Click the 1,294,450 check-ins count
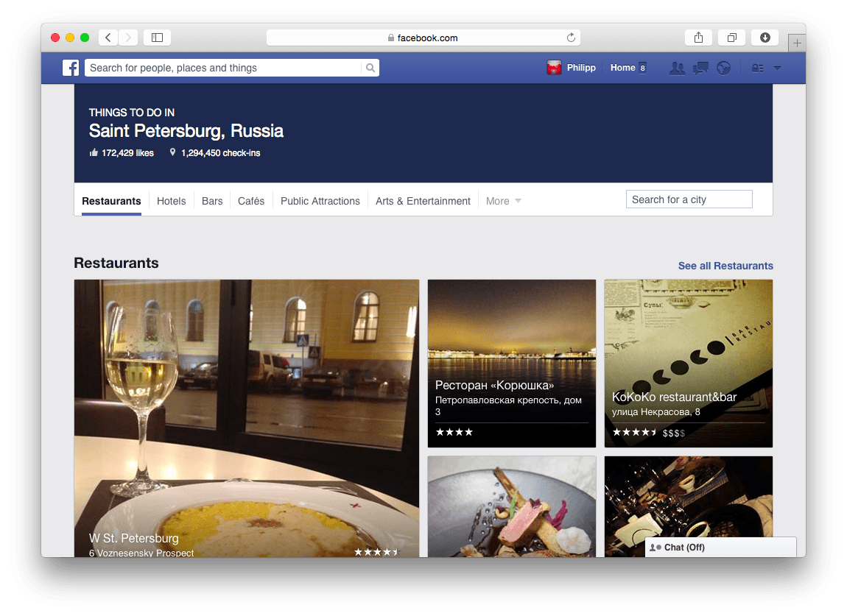 pyautogui.click(x=220, y=153)
